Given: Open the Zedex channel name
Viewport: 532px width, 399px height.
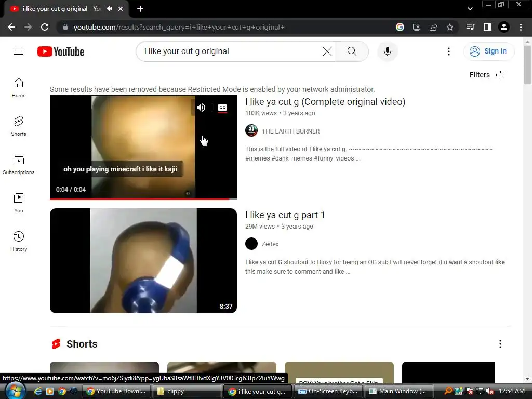Looking at the screenshot, I should click(x=270, y=244).
